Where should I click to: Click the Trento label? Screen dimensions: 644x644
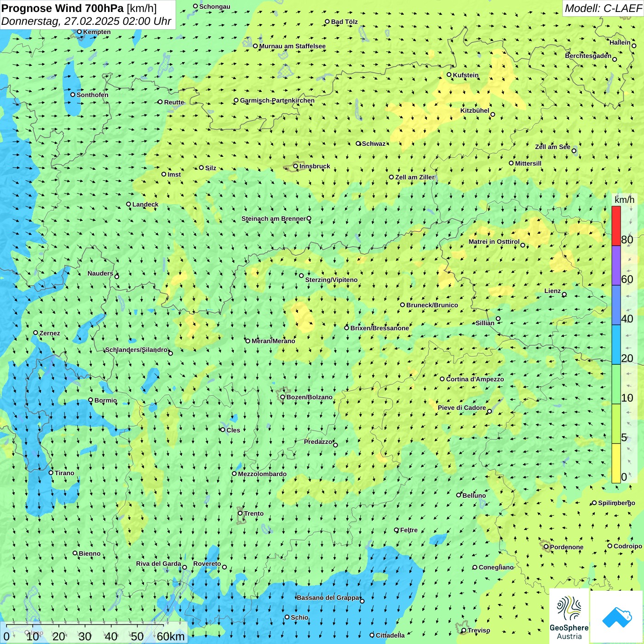254,513
